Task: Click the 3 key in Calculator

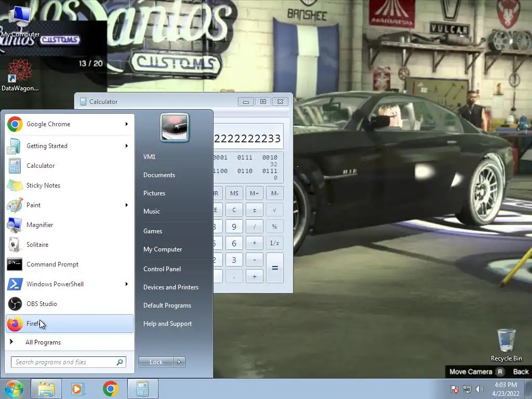Action: coord(234,260)
